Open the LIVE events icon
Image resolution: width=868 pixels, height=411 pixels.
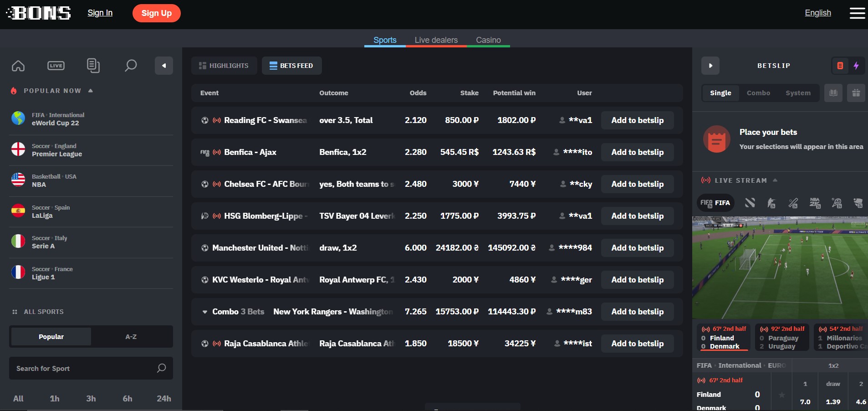[56, 66]
